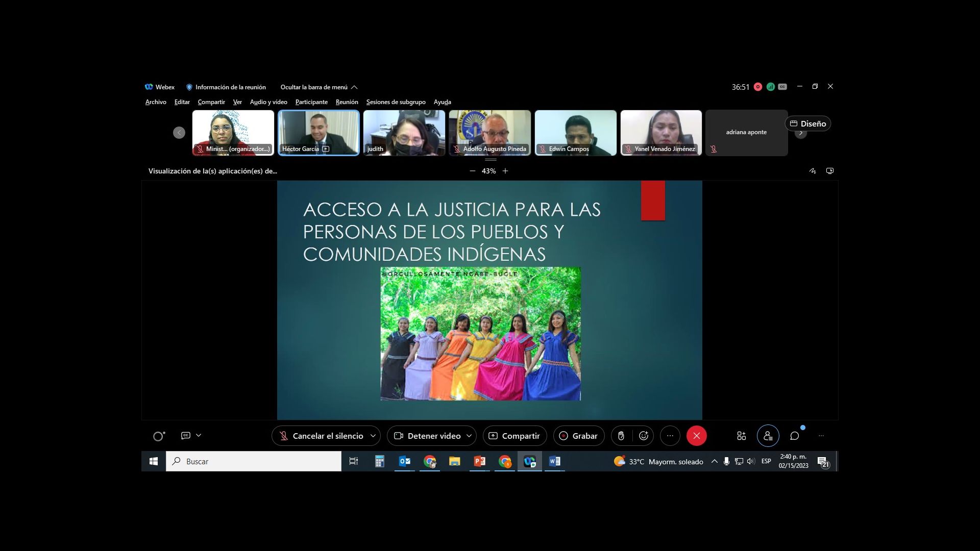Open Sesiones de subgrupo menu

(396, 102)
